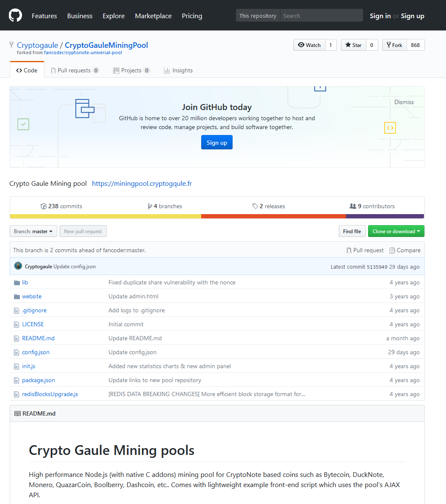446x504 pixels.
Task: Click the README book icon
Action: [17, 413]
